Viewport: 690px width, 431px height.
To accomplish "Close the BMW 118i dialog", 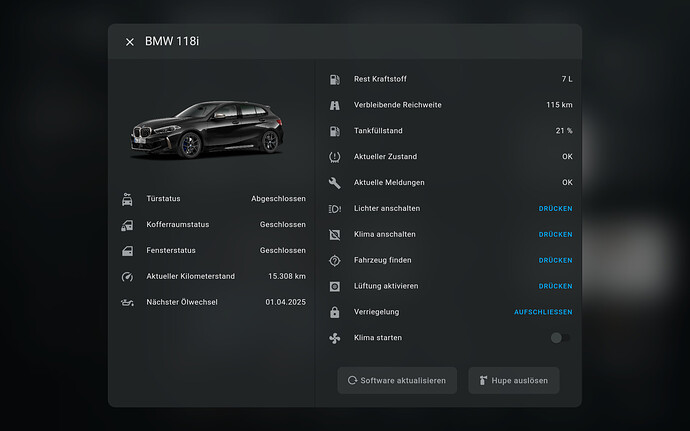I will (129, 42).
